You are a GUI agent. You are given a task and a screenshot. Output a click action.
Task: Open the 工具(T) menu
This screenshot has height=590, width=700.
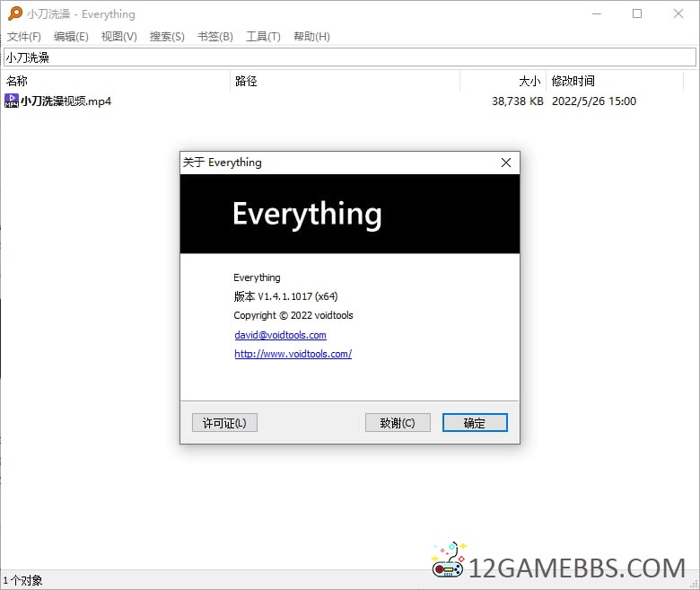pyautogui.click(x=263, y=37)
